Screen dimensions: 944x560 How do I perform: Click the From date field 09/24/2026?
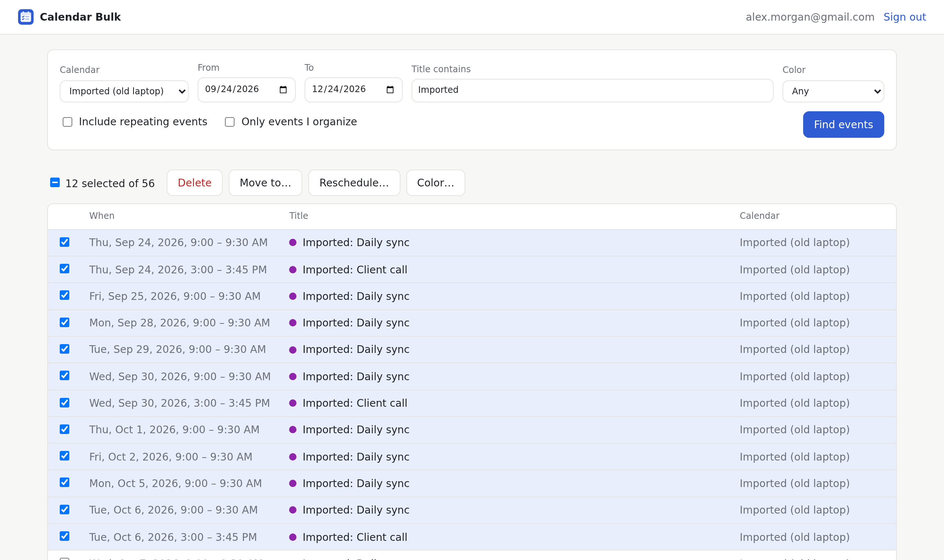pos(247,90)
